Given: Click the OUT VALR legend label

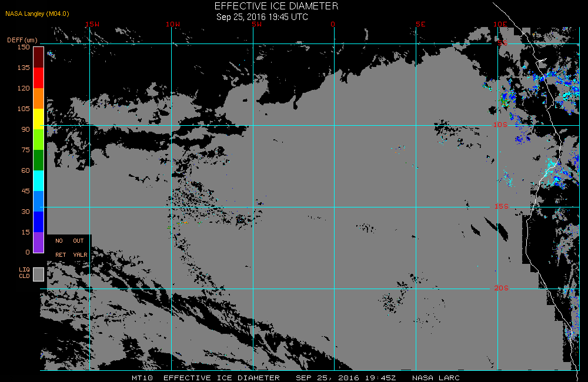Looking at the screenshot, I should 80,248.
